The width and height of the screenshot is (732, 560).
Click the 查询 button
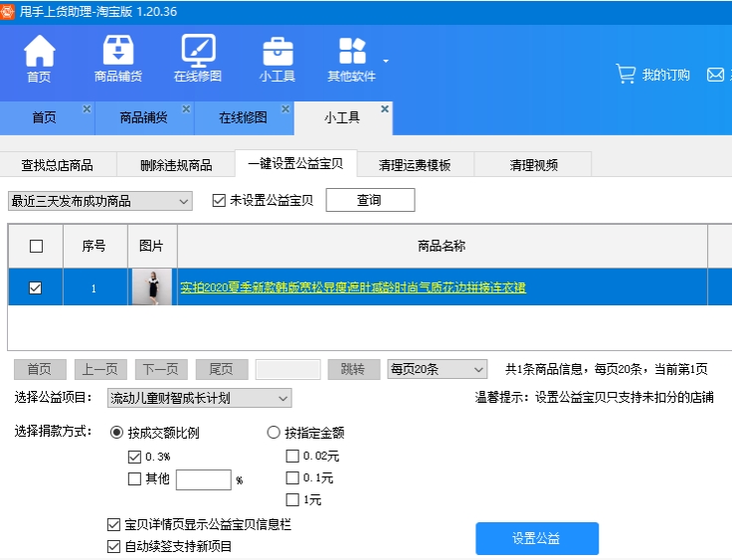tap(370, 200)
